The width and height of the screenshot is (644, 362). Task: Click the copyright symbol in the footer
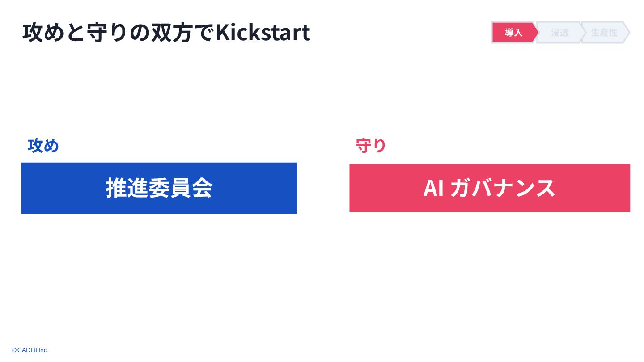(x=14, y=350)
